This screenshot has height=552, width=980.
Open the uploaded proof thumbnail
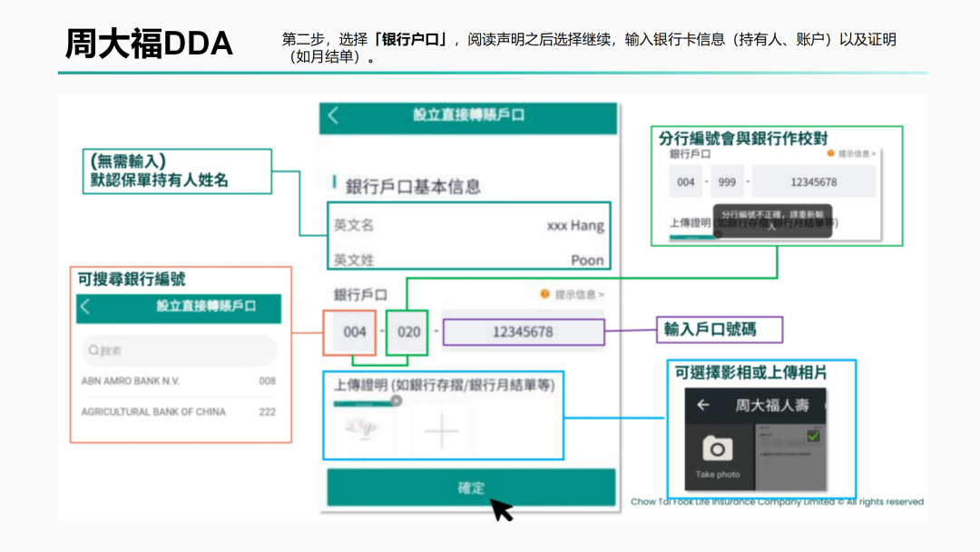(363, 429)
